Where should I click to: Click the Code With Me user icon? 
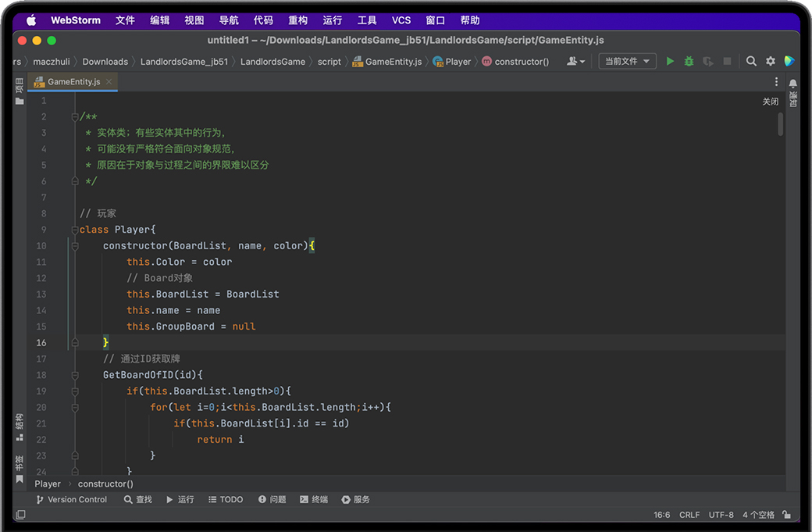click(x=575, y=61)
